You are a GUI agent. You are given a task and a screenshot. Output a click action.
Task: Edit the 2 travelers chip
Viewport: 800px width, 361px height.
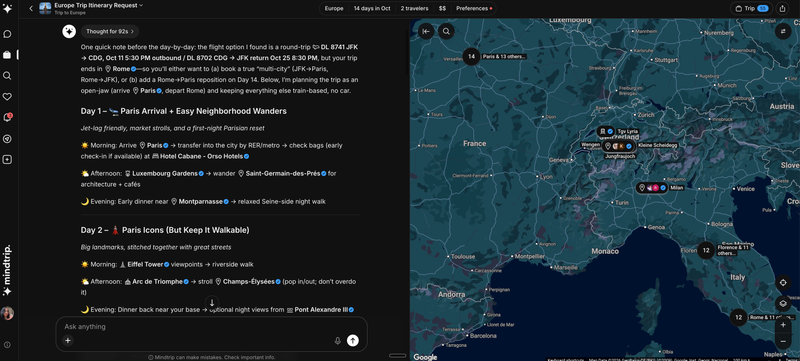[x=414, y=8]
